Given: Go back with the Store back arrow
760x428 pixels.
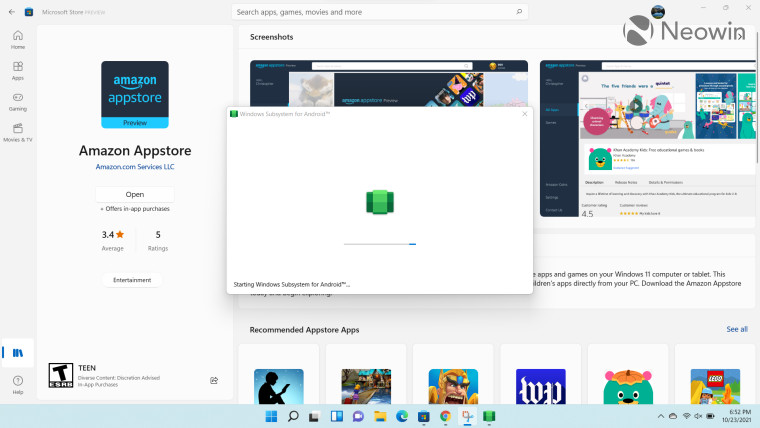Looking at the screenshot, I should tap(12, 12).
